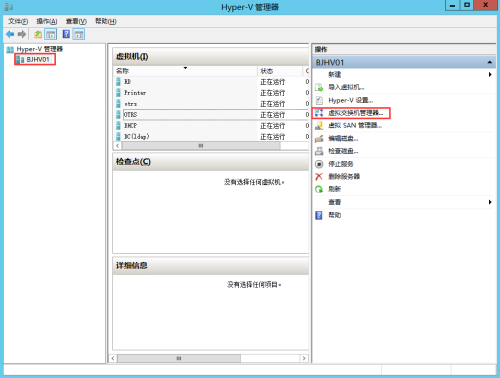Image resolution: width=500 pixels, height=378 pixels.
Task: Click the red X 删除服务器 icon
Action: tap(319, 177)
